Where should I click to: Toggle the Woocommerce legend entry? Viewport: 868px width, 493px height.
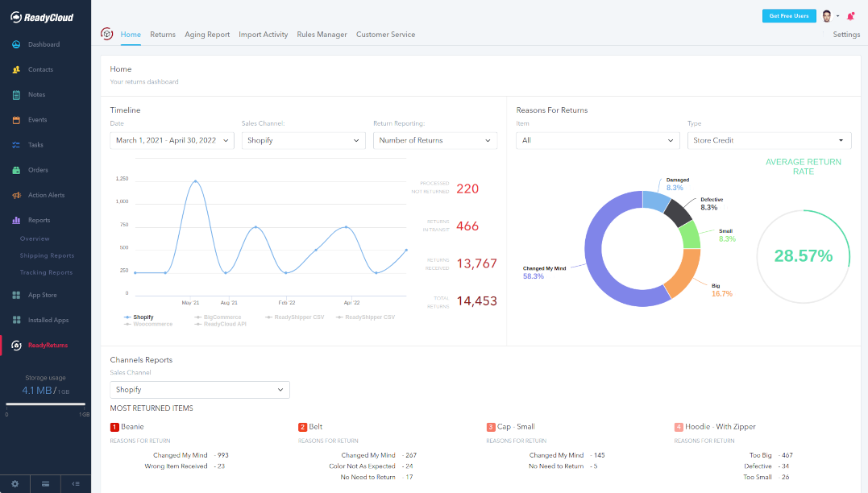tap(148, 325)
